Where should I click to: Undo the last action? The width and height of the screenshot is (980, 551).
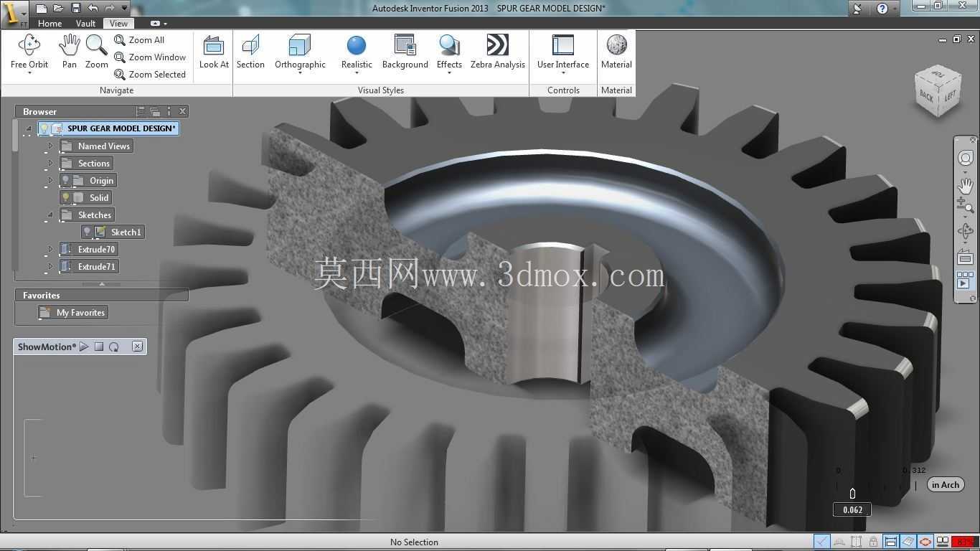coord(93,8)
